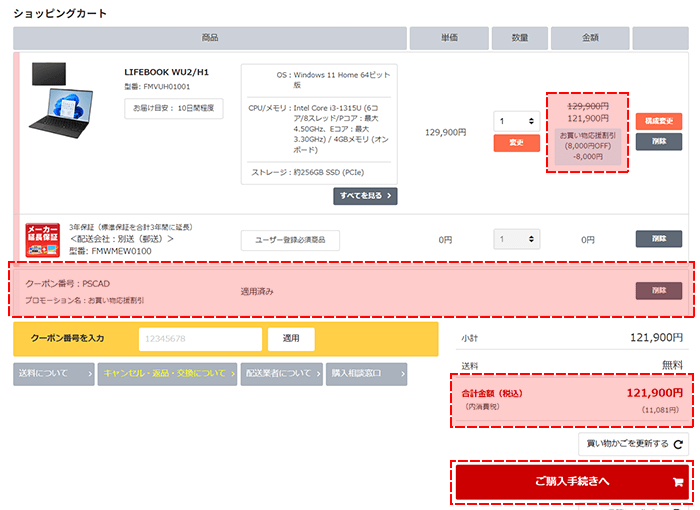Click the cart icon on ご購入手続きへ button
Image resolution: width=700 pixels, height=510 pixels.
pyautogui.click(x=677, y=481)
